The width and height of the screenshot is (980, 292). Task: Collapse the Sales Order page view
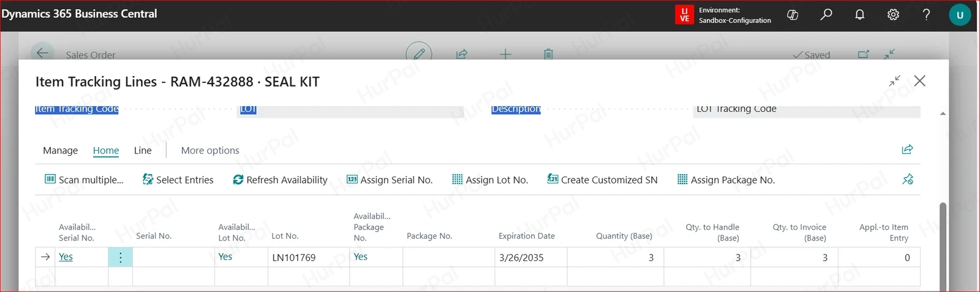889,54
